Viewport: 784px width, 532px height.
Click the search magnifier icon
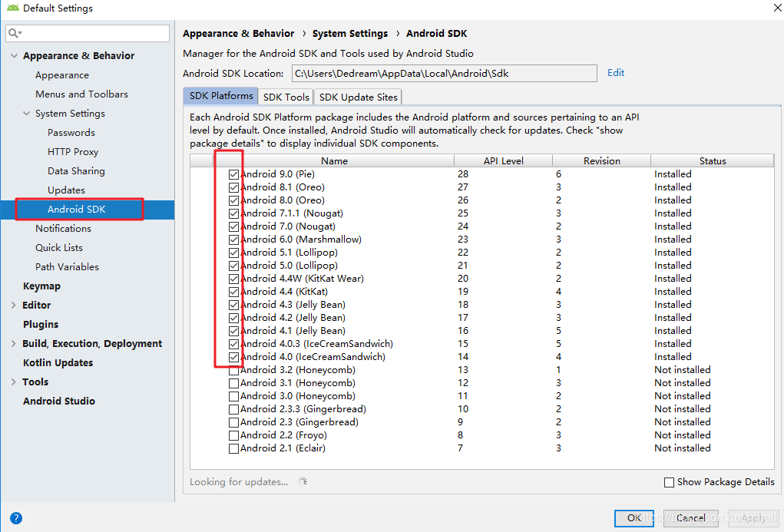point(14,33)
